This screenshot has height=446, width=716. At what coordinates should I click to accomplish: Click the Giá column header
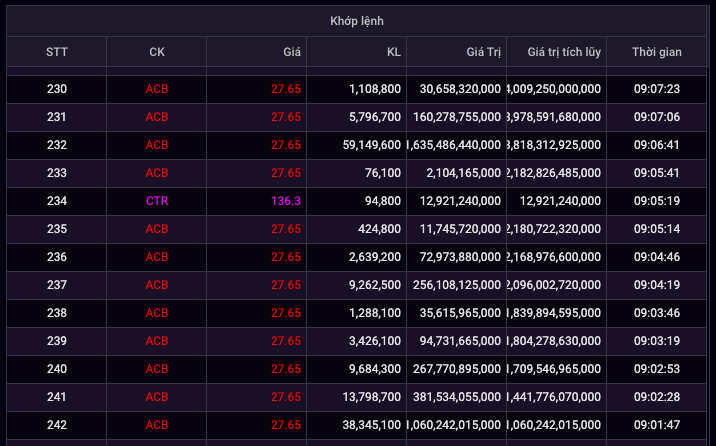point(291,52)
